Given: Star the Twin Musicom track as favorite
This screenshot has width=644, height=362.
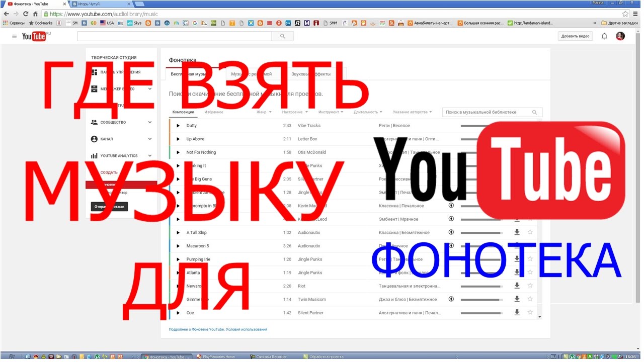Looking at the screenshot, I should click(530, 299).
